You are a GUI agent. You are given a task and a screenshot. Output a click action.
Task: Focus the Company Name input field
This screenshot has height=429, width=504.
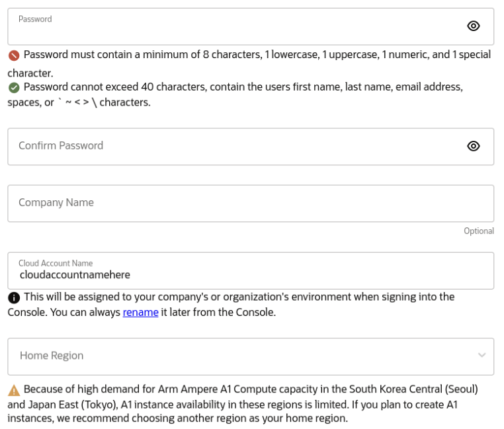coord(251,204)
